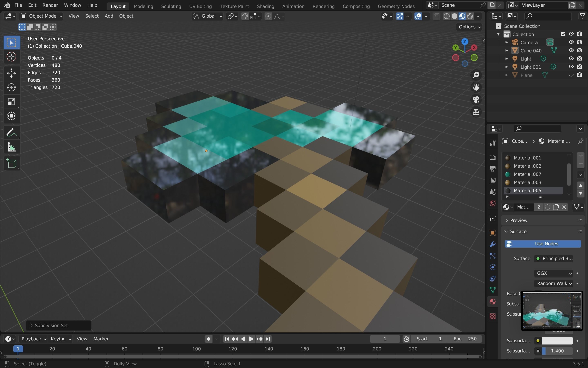Expand the Preview panel

519,220
